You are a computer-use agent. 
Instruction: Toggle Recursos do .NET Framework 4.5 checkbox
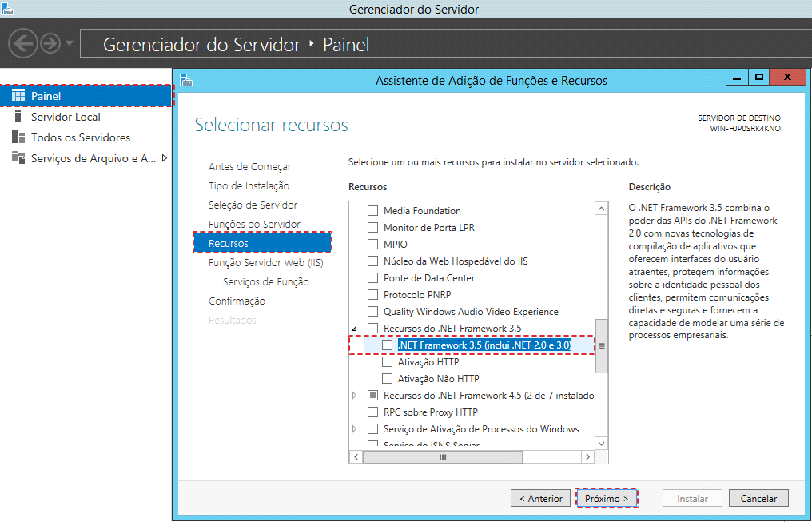pos(372,395)
